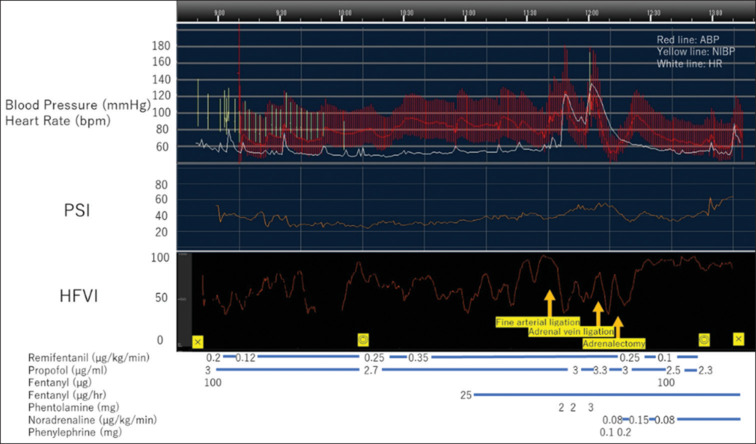
Task: Select the yellow event marker below 10:00
Action: pos(363,340)
